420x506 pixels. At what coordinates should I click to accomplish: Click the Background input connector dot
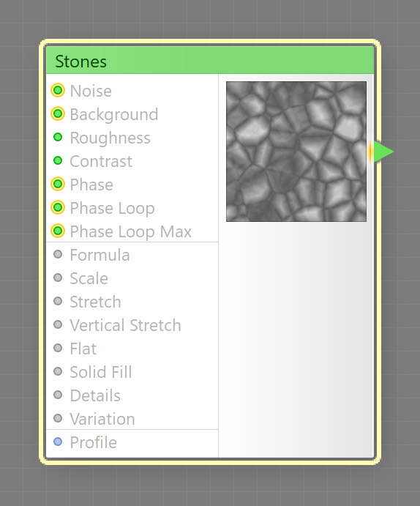tap(58, 114)
